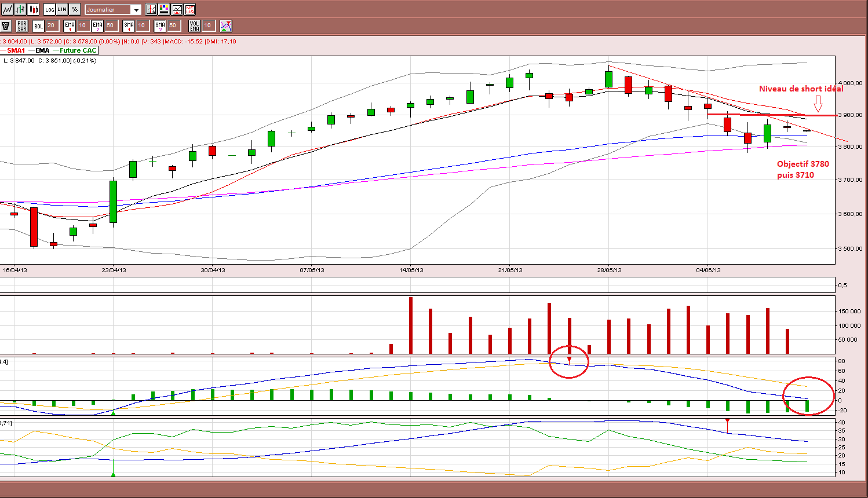Screen dimensions: 868x498
Task: Click the SMA1 legend label
Action: (x=16, y=50)
